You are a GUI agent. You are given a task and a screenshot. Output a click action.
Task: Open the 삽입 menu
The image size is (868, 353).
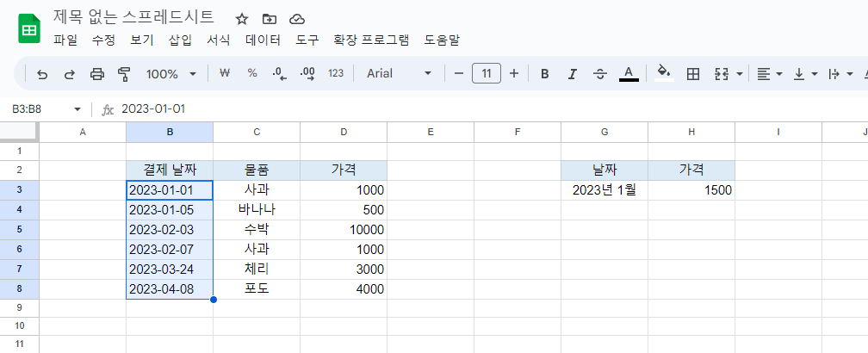pos(180,40)
